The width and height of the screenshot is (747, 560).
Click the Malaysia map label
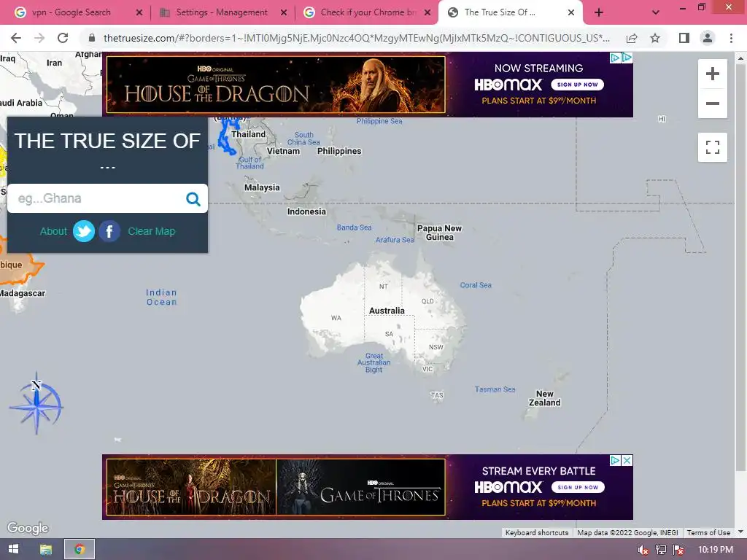[x=262, y=187]
